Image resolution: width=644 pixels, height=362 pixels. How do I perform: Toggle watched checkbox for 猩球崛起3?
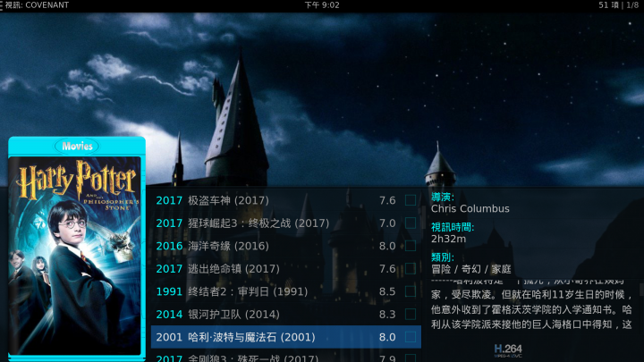click(411, 223)
